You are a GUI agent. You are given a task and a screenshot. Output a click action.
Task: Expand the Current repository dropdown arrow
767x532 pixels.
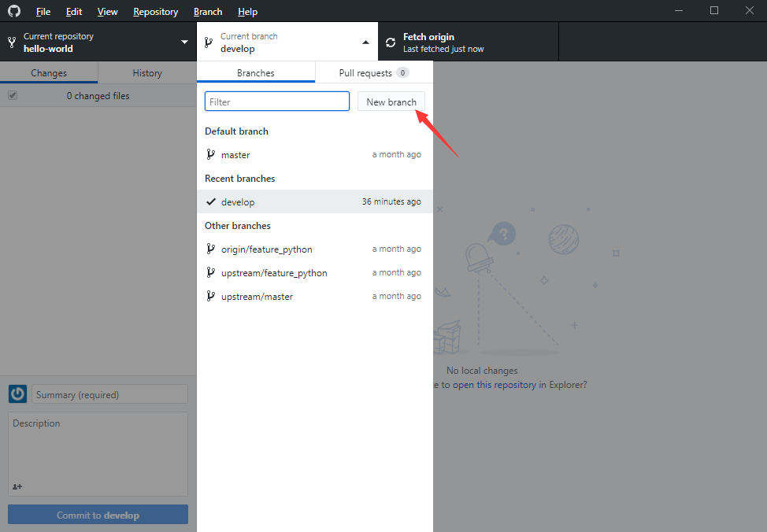click(x=184, y=42)
